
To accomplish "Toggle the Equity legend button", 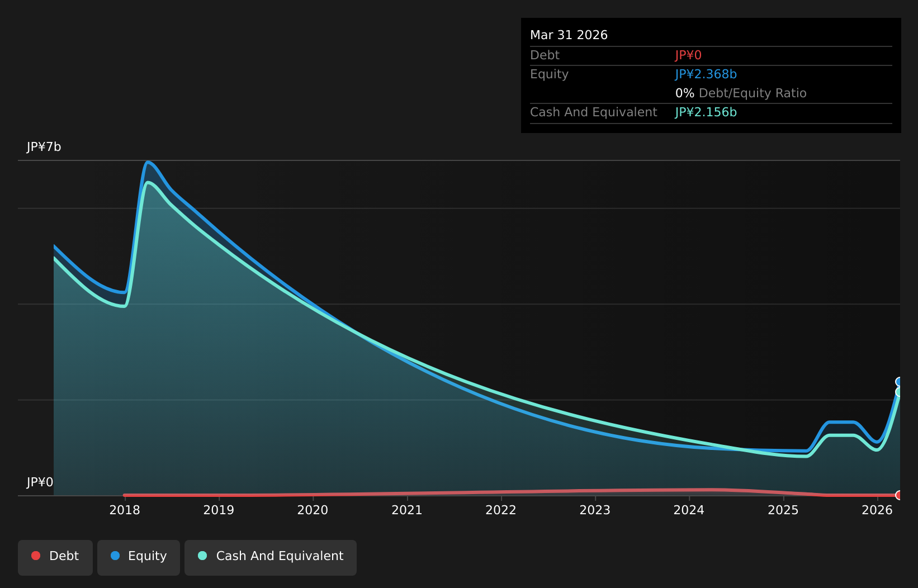I will tap(139, 557).
